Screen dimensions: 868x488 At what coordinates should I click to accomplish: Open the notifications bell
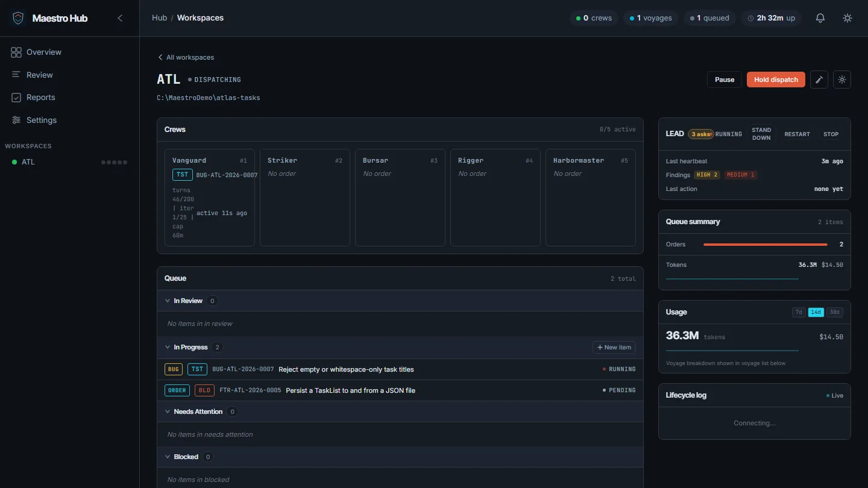tap(820, 18)
